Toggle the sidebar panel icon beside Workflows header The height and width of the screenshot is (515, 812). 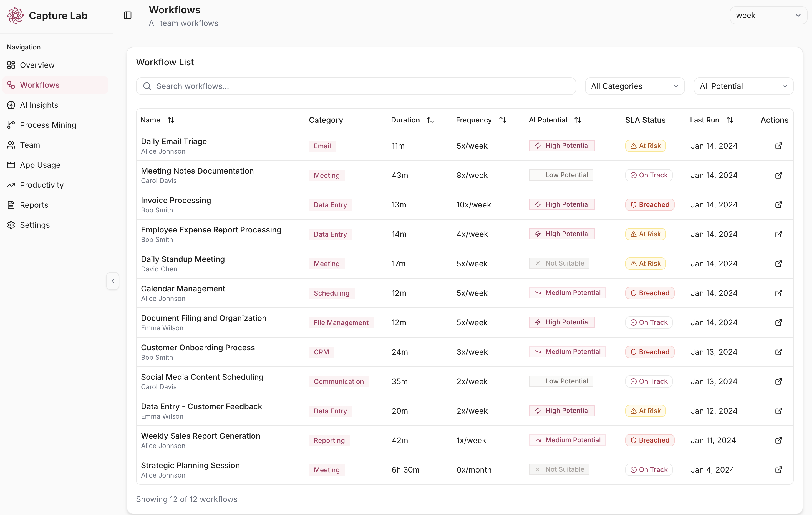click(x=127, y=15)
